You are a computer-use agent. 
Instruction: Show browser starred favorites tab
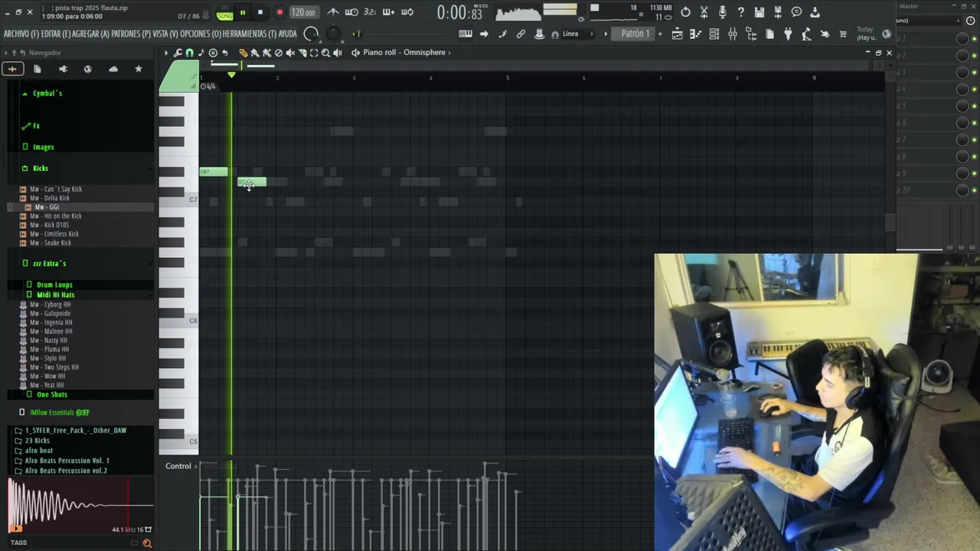pyautogui.click(x=139, y=69)
